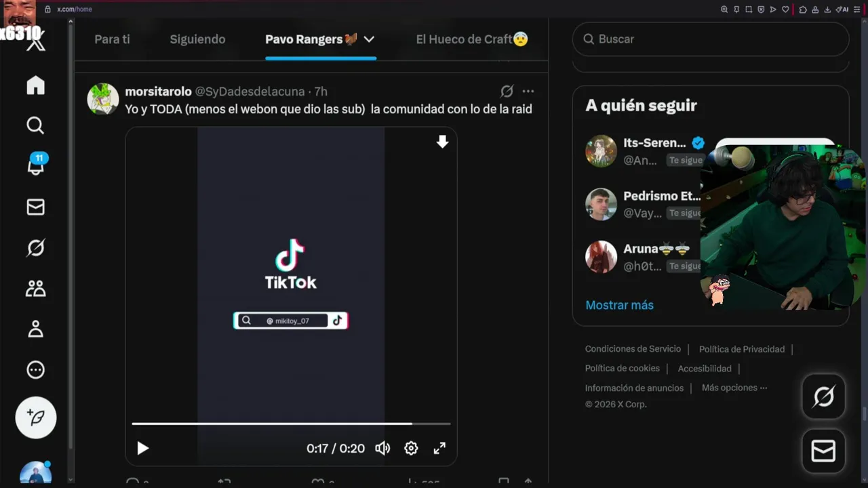Open Notifications bell with 11 badge
The width and height of the screenshot is (868, 488).
(x=36, y=165)
